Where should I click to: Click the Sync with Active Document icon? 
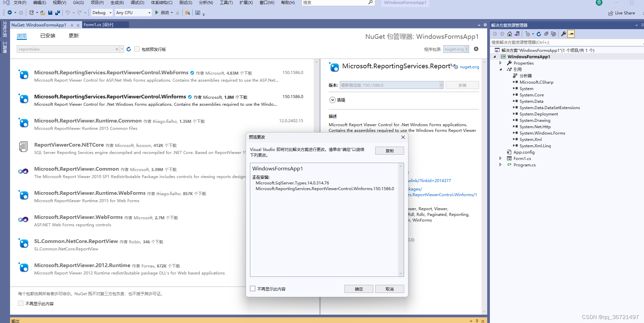517,34
